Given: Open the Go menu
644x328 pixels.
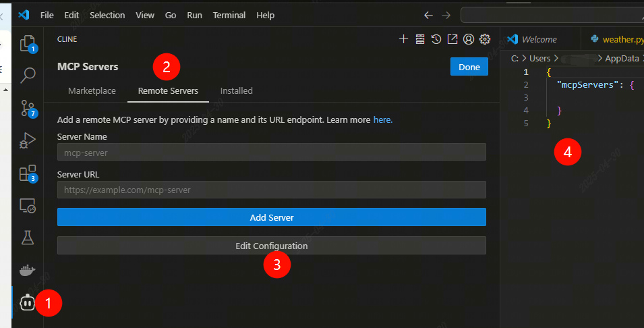Looking at the screenshot, I should click(171, 16).
